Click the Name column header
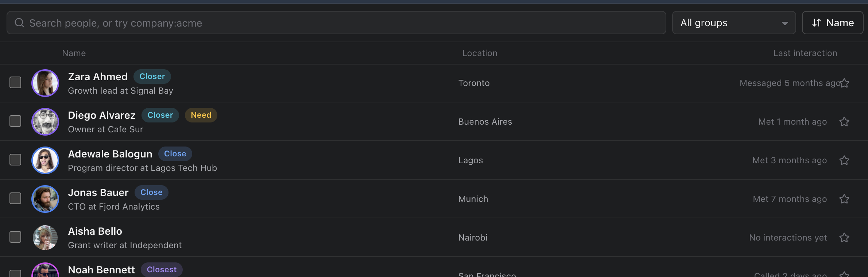The image size is (868, 277). [74, 53]
